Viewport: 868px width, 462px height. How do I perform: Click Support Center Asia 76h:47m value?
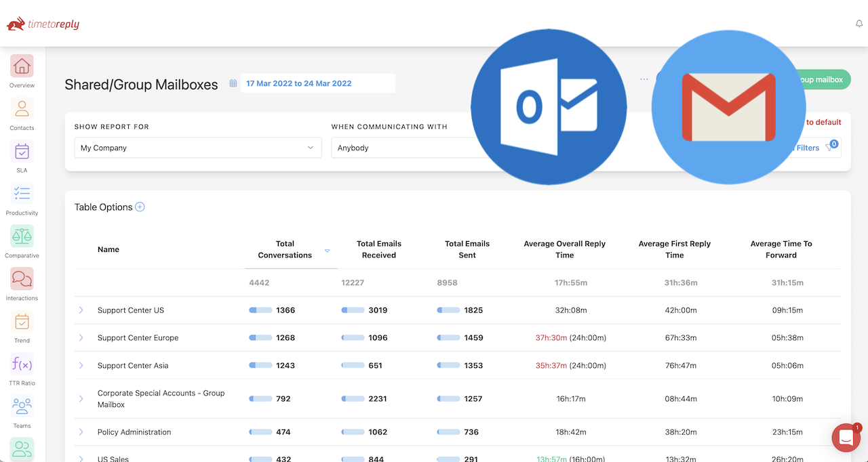tap(681, 365)
